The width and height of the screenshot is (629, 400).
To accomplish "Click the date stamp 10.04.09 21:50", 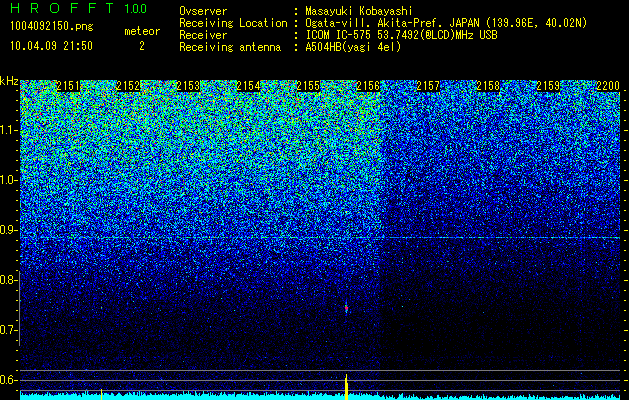I will [51, 46].
